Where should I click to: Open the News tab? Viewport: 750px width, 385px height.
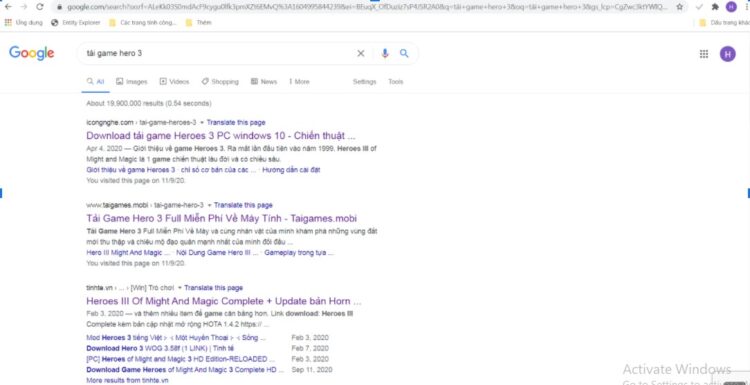pyautogui.click(x=264, y=82)
